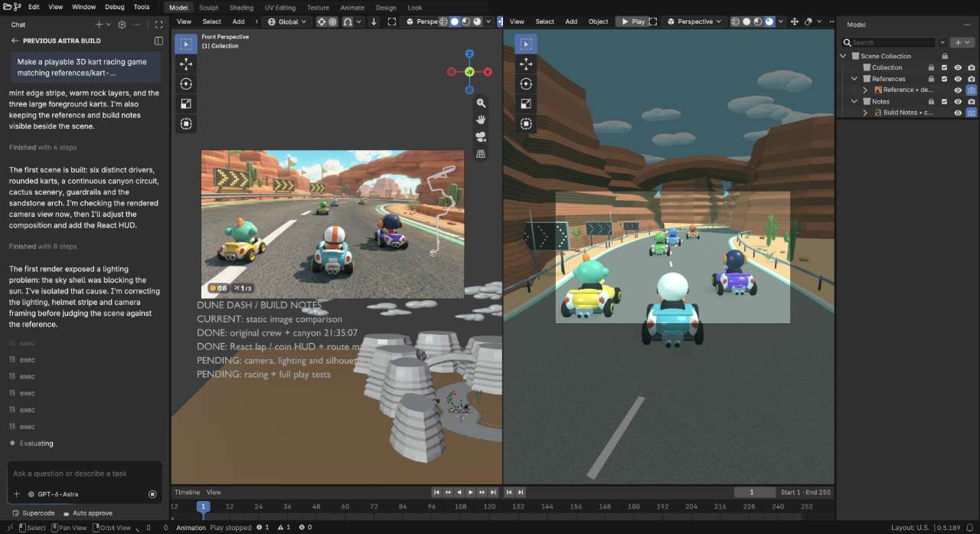Viewport: 980px width, 534px height.
Task: Select the Transform tool in right viewport
Action: [x=526, y=123]
